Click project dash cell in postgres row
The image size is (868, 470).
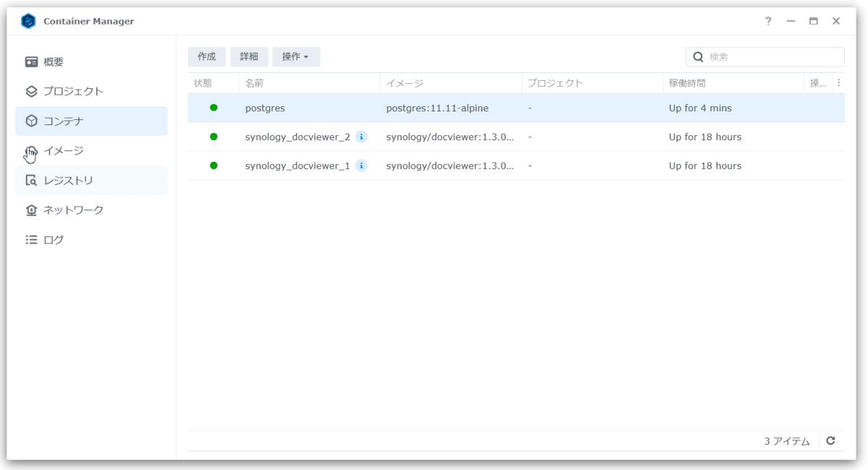click(530, 108)
